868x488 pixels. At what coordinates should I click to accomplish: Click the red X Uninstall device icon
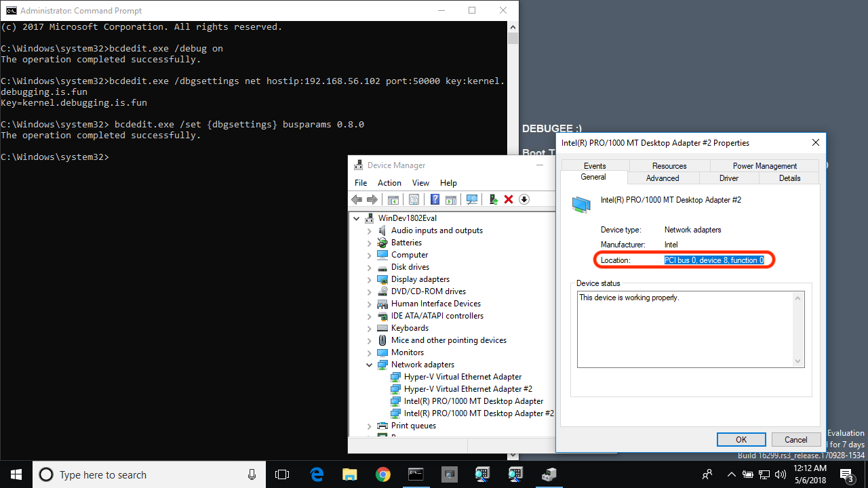[x=509, y=199]
